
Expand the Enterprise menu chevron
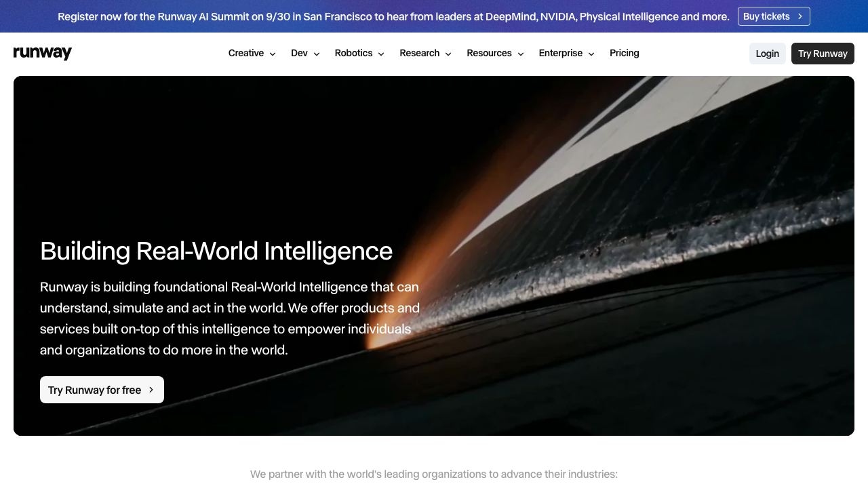coord(591,54)
